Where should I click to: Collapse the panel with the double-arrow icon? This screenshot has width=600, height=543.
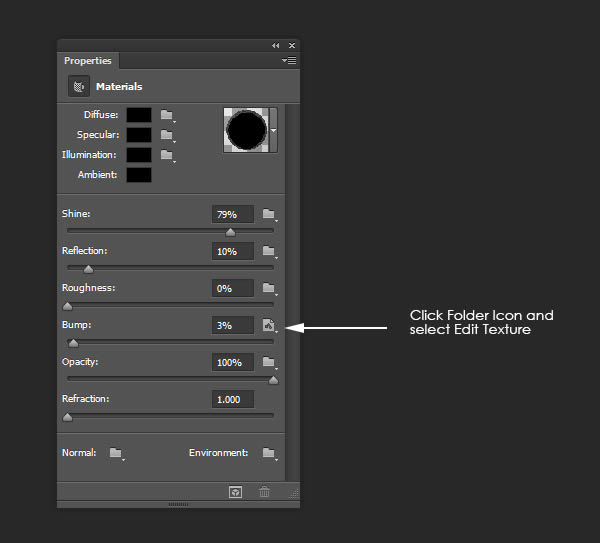point(276,46)
